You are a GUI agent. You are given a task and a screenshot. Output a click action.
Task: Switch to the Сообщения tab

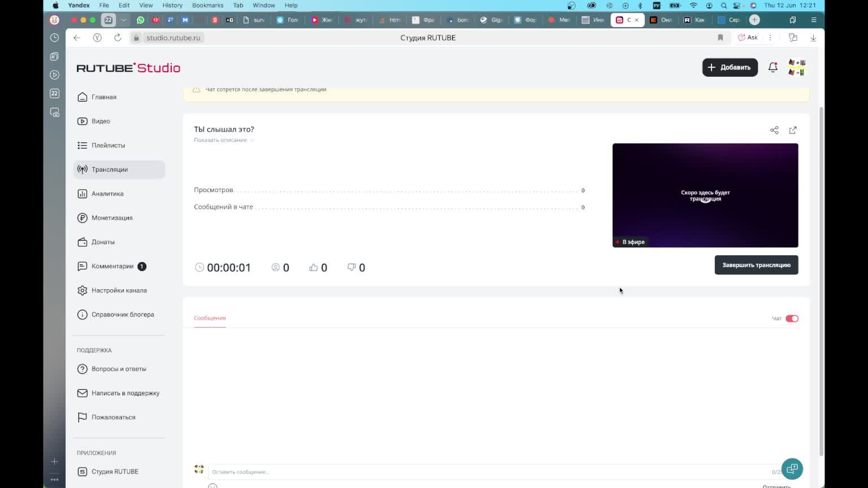(210, 318)
